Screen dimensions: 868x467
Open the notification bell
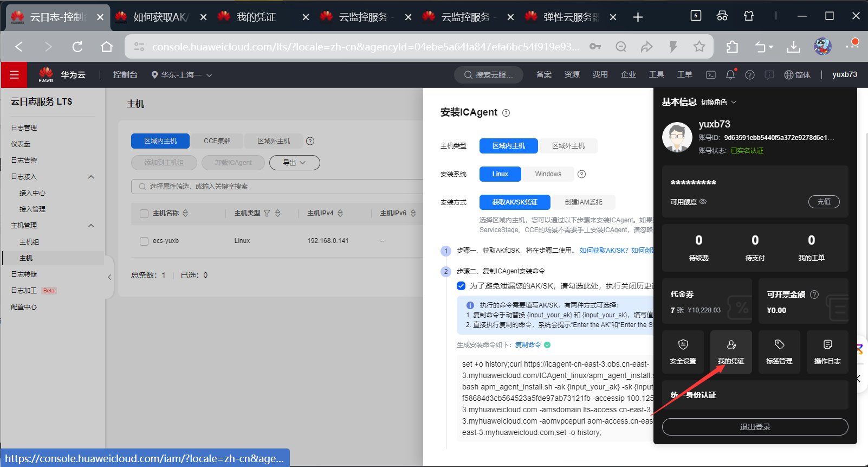click(x=730, y=75)
